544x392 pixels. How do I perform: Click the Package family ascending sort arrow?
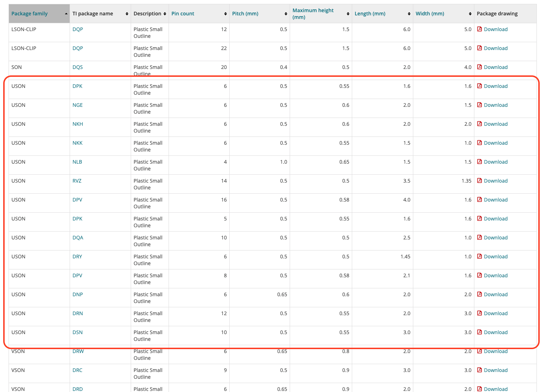pos(66,14)
